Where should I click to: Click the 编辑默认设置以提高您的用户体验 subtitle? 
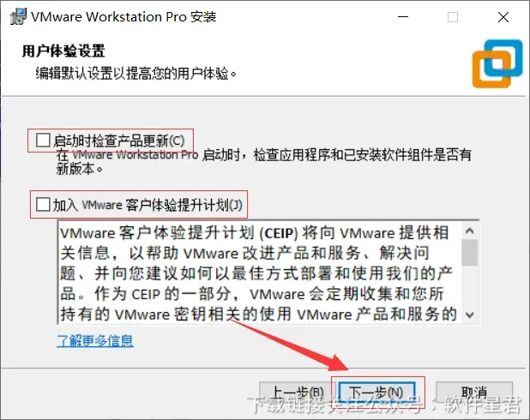[x=136, y=73]
